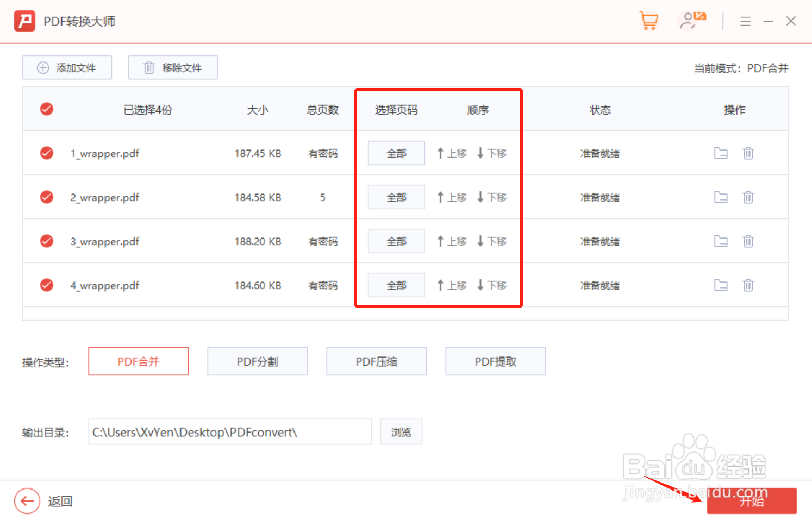Click 浏览 to browse output folder
This screenshot has width=812, height=520.
coord(401,431)
